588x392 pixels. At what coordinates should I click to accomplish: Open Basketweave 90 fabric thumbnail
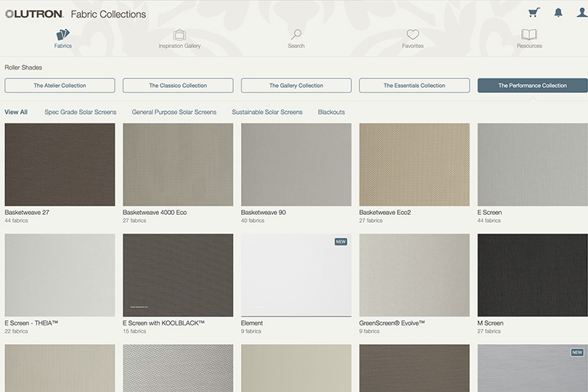click(x=296, y=165)
